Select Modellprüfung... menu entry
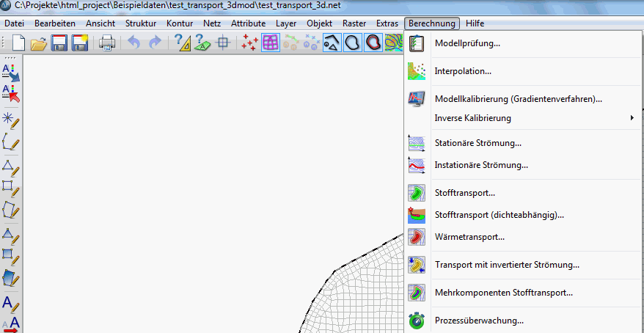The width and height of the screenshot is (644, 333). click(467, 43)
